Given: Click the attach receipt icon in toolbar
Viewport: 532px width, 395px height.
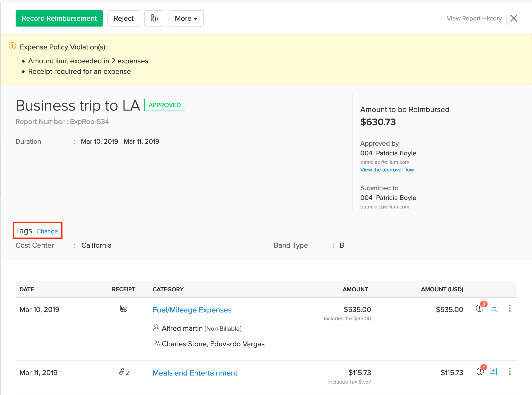Looking at the screenshot, I should (x=154, y=18).
